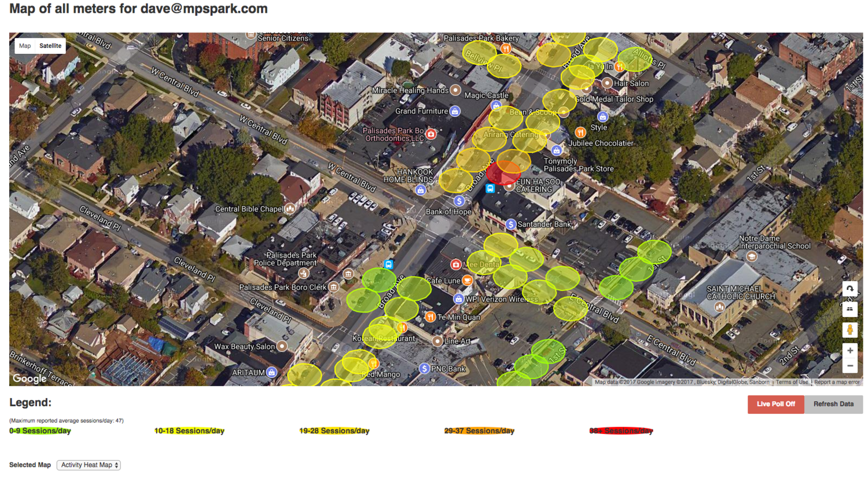Select the Line Art place marker
Screen dimensions: 868x478
(437, 341)
